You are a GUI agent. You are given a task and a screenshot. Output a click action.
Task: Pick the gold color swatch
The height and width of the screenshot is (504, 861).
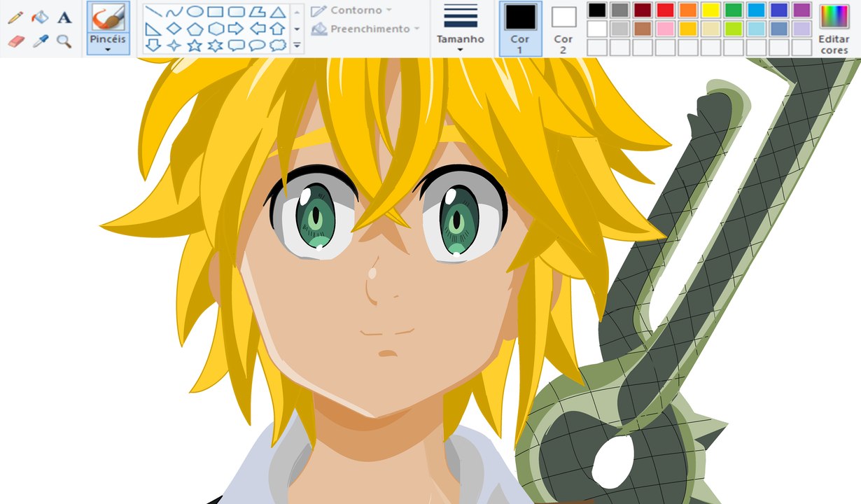tap(688, 29)
